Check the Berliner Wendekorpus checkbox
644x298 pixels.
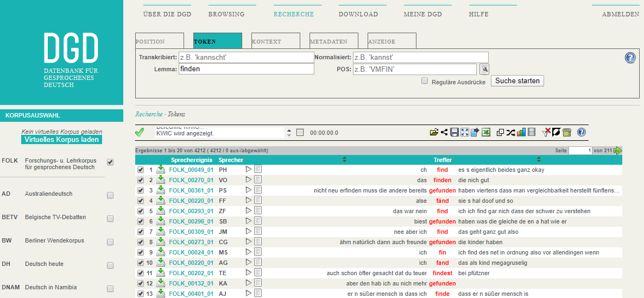coord(110,243)
